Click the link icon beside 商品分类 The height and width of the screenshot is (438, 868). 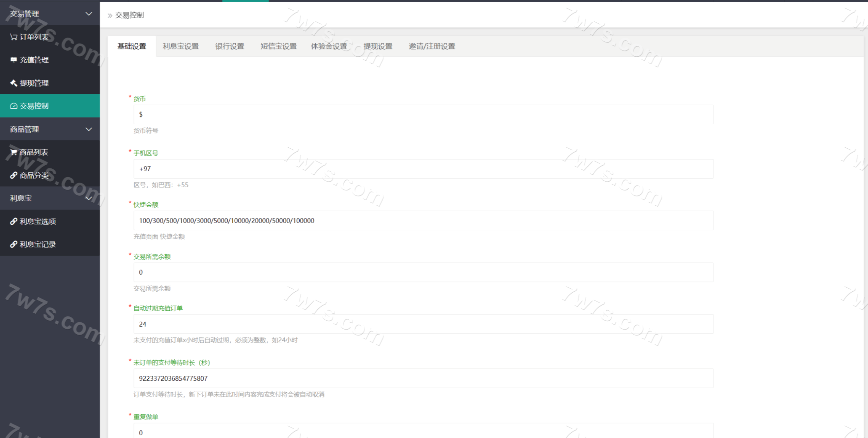point(14,175)
